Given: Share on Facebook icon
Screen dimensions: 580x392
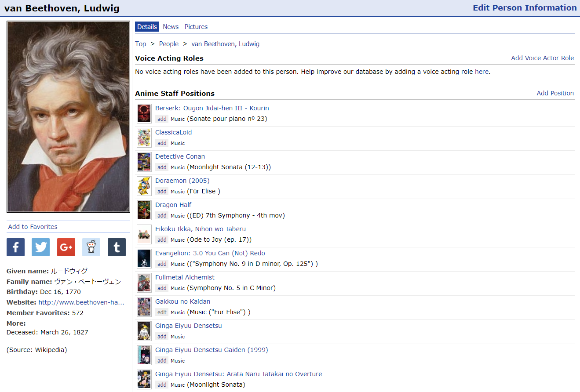Looking at the screenshot, I should click(x=15, y=247).
